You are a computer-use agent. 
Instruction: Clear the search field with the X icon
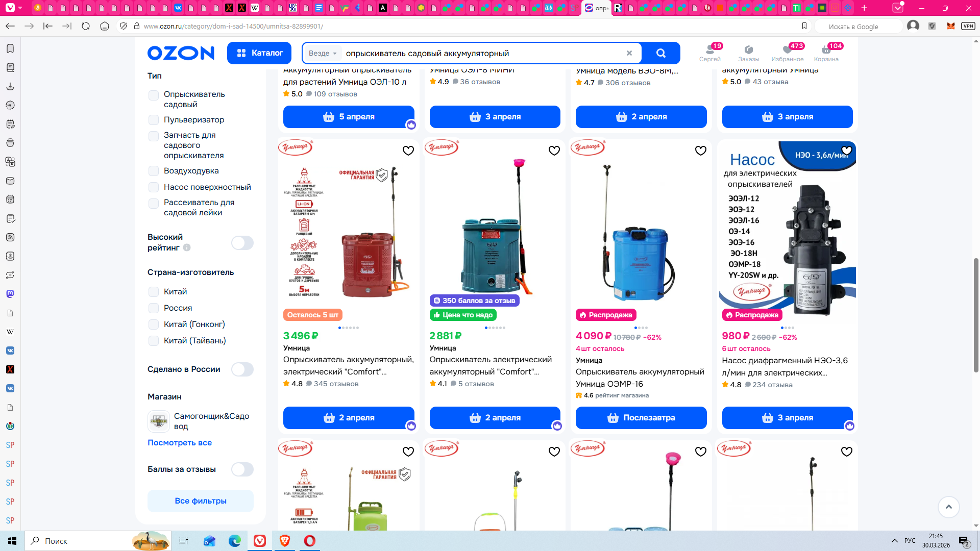(x=629, y=53)
